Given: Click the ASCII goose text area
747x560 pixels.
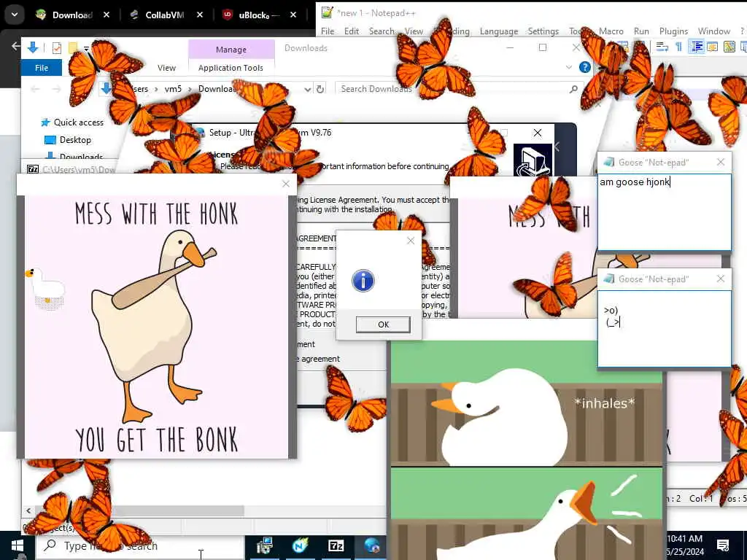Looking at the screenshot, I should (665, 329).
